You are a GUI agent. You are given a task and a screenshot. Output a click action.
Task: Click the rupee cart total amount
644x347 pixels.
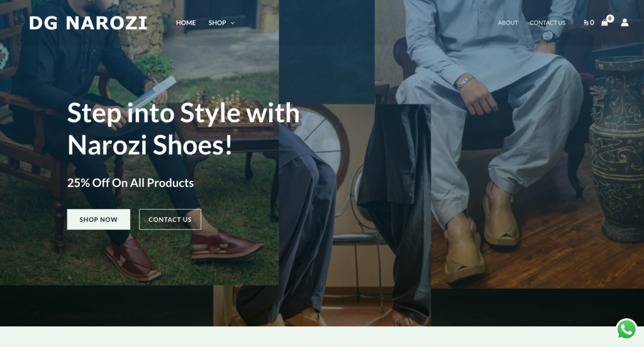[x=589, y=23]
